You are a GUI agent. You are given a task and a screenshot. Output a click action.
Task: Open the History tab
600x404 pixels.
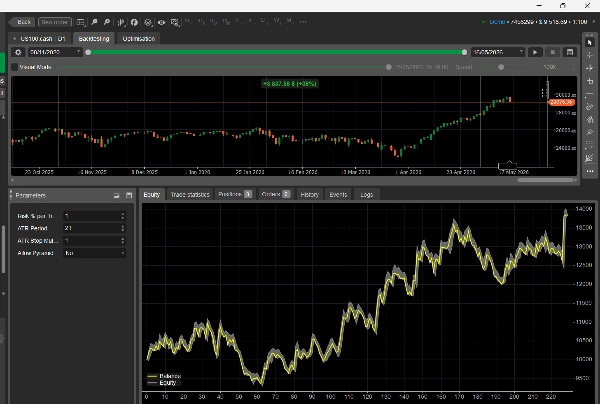point(310,194)
